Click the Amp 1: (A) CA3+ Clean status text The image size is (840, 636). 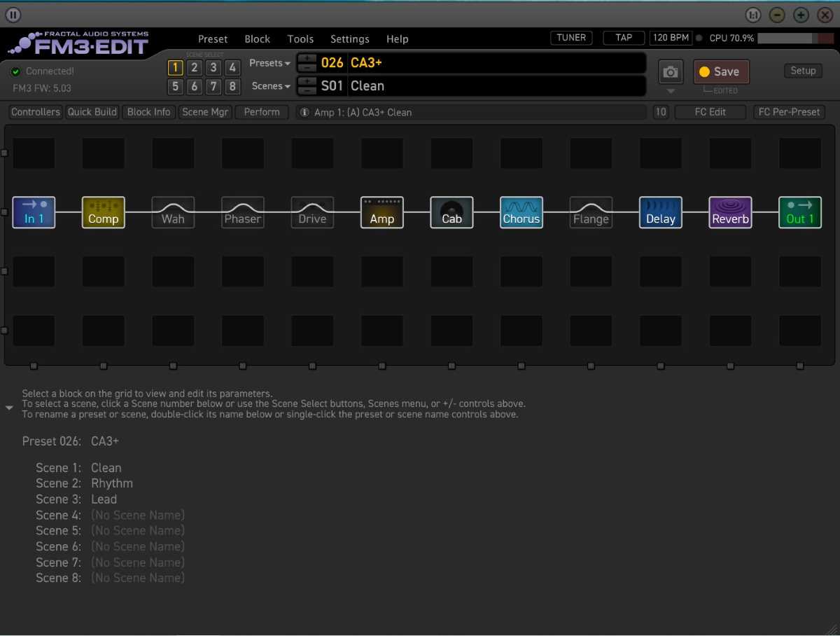tap(363, 112)
